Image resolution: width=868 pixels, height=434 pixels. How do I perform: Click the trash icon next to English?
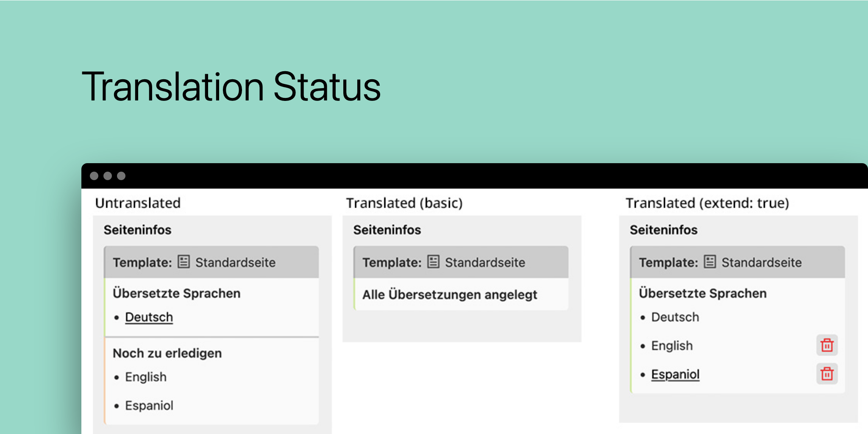(x=826, y=345)
